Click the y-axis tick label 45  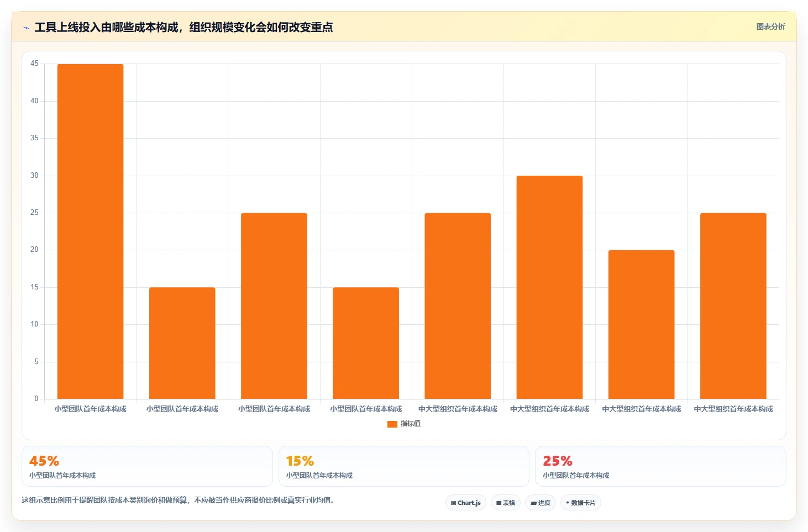click(x=34, y=64)
